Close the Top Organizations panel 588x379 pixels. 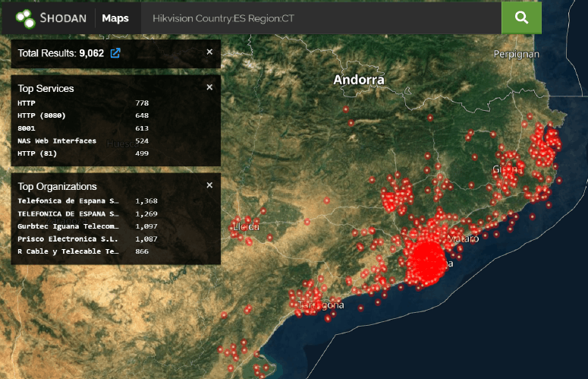click(209, 185)
